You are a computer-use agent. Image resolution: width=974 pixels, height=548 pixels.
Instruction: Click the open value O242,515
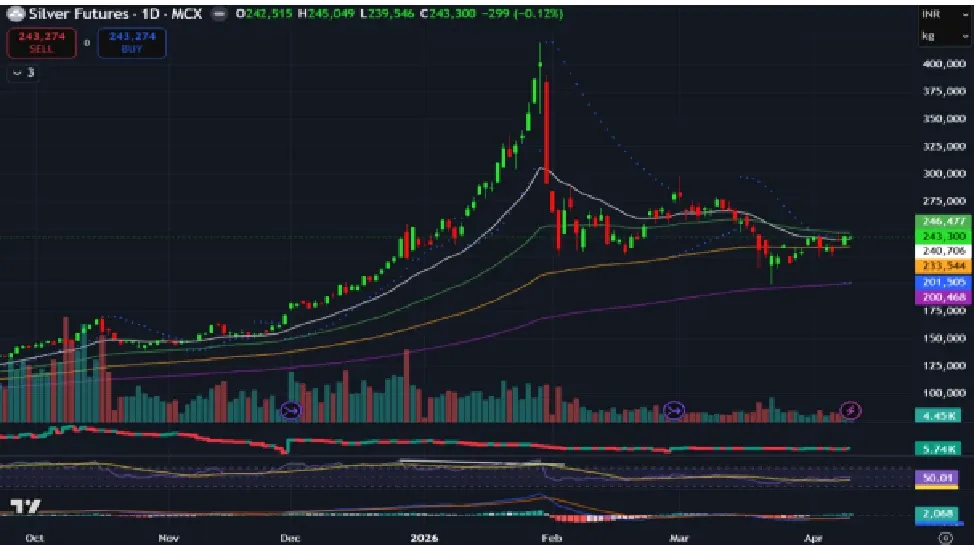[264, 14]
